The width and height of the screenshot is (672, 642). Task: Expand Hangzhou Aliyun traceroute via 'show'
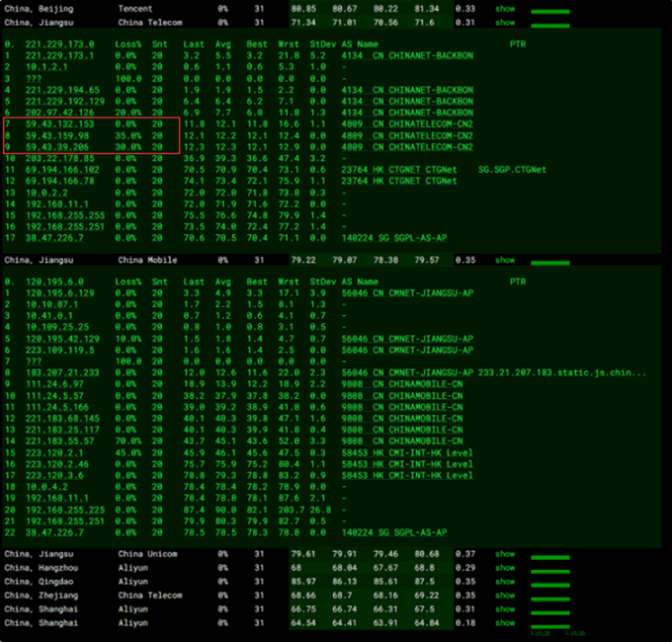(505, 568)
